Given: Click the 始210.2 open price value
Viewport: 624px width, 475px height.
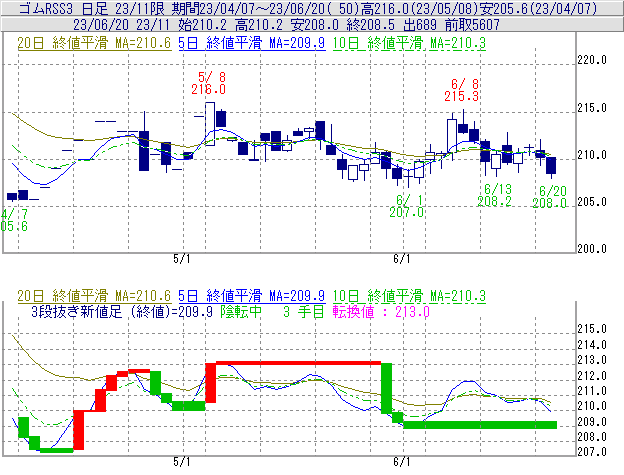Looking at the screenshot, I should tap(203, 25).
